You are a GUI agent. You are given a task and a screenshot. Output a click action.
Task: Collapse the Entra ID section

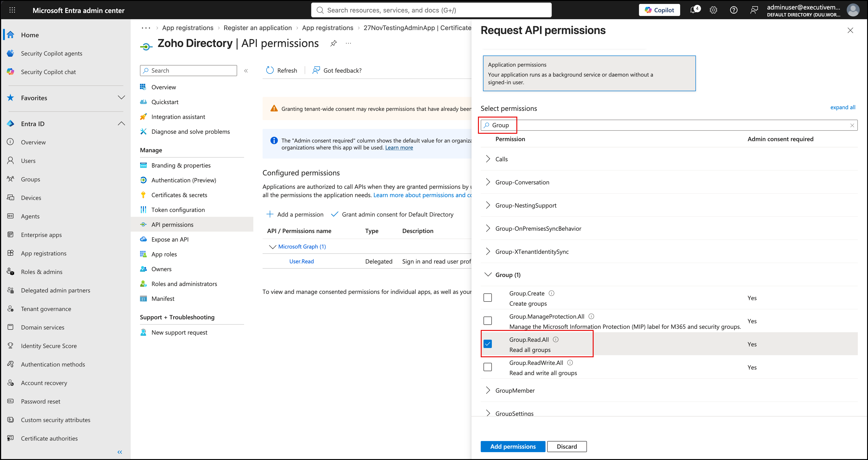coord(121,124)
